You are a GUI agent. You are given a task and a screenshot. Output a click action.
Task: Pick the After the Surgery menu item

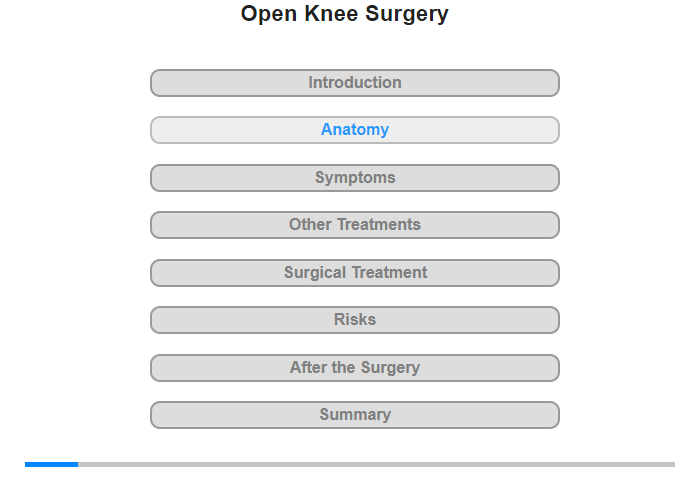click(x=354, y=368)
